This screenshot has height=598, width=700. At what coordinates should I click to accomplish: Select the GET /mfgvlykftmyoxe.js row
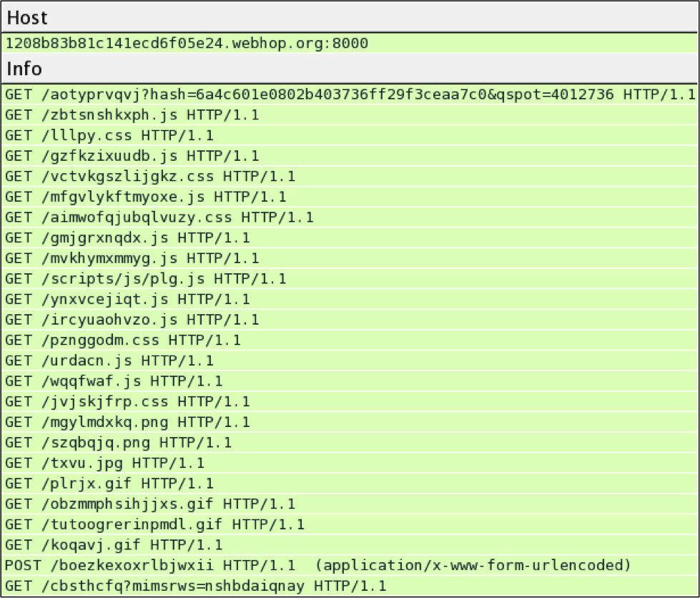(x=350, y=197)
